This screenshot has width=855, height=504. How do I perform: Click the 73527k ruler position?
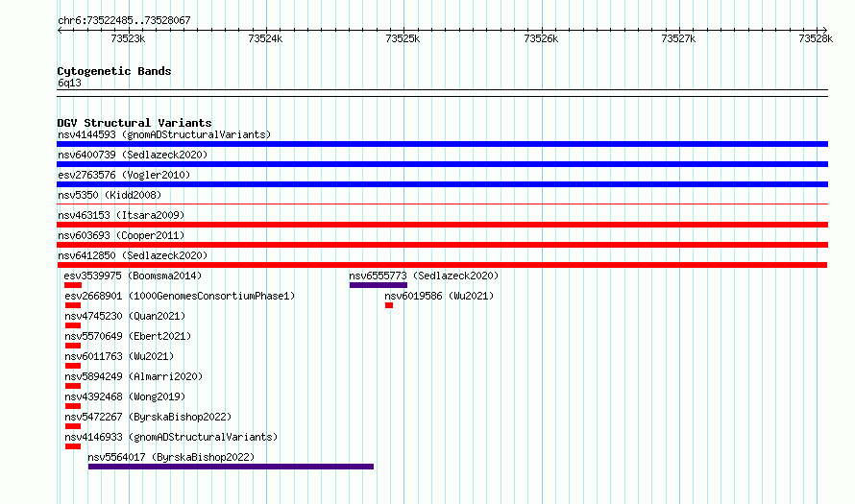pos(678,38)
